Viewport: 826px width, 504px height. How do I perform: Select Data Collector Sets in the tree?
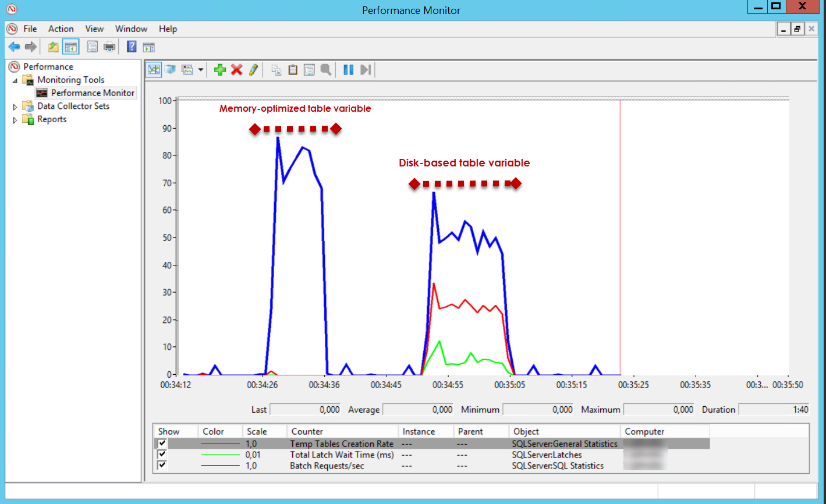pyautogui.click(x=73, y=106)
